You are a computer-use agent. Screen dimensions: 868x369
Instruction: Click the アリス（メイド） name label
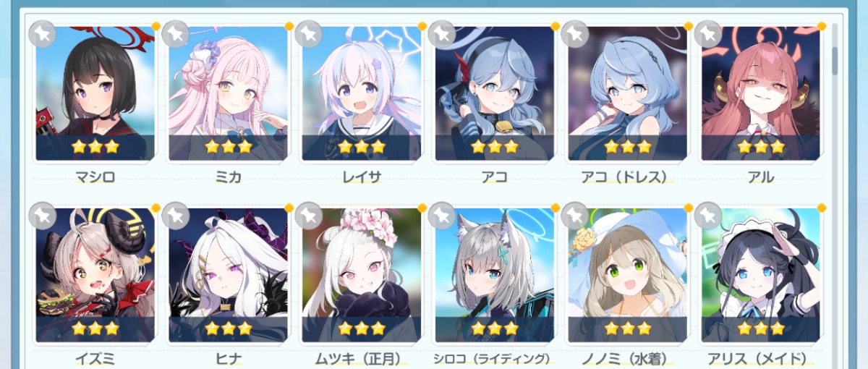[x=760, y=358]
